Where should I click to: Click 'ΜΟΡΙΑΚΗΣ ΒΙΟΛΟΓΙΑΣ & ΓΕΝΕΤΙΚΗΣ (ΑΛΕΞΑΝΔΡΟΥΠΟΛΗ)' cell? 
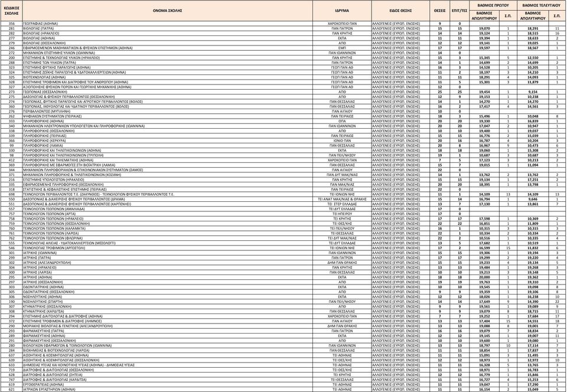(x=167, y=326)
